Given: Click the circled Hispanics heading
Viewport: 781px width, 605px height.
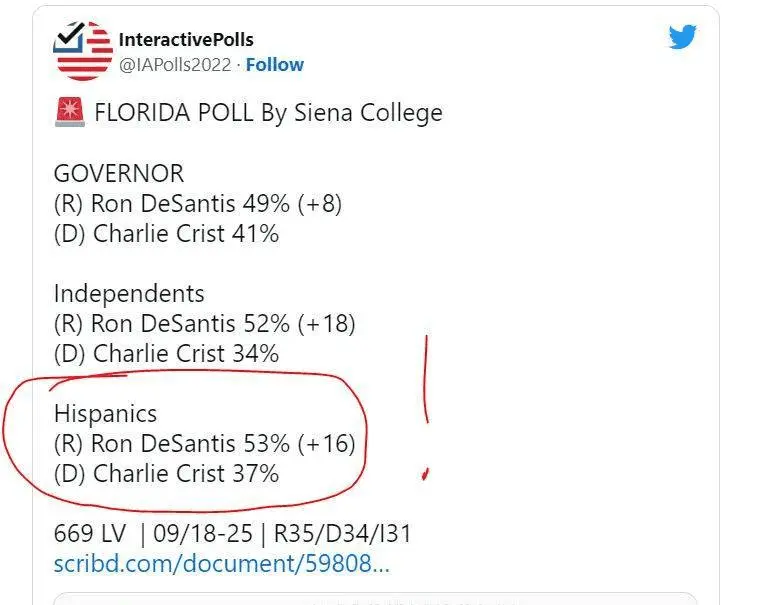Looking at the screenshot, I should (x=105, y=413).
